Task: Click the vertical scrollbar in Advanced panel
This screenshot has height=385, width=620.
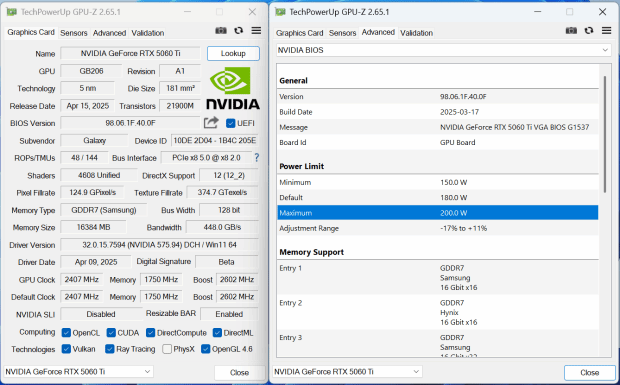Action: click(605, 134)
